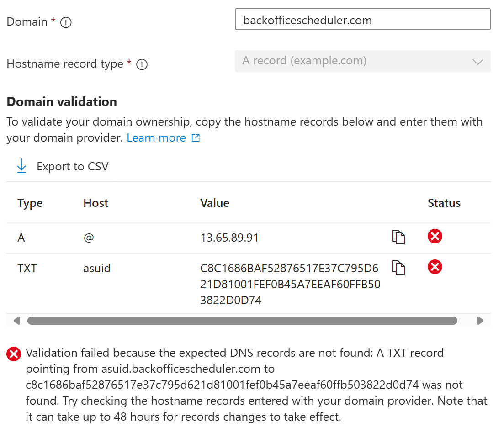Viewport: 504px width, 433px height.
Task: Click the external link icon beside Learn more
Action: 196,137
